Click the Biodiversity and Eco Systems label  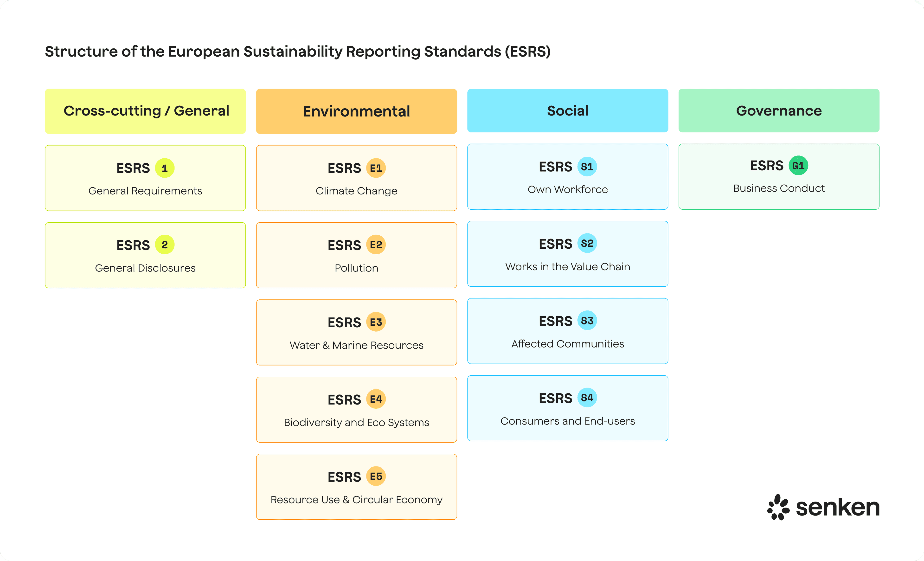pos(356,423)
